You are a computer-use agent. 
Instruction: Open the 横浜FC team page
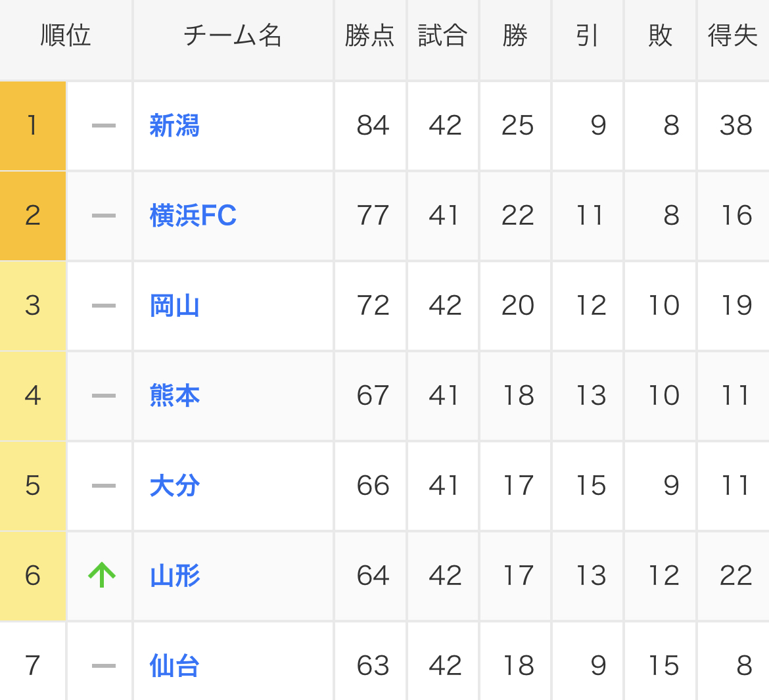pyautogui.click(x=193, y=216)
